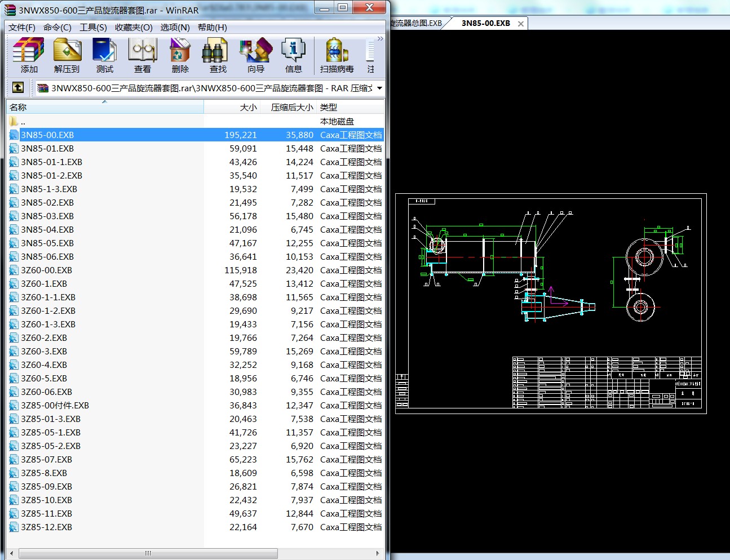Screen dimensions: 730x560
Task: Switch to the 3N85-00.EXB tab in CAD viewer
Action: pyautogui.click(x=486, y=23)
